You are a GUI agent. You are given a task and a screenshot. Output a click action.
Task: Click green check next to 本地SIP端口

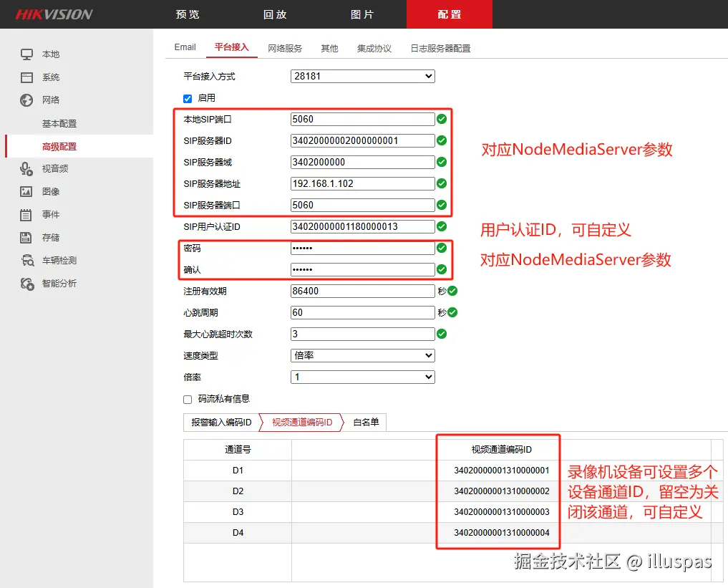442,119
